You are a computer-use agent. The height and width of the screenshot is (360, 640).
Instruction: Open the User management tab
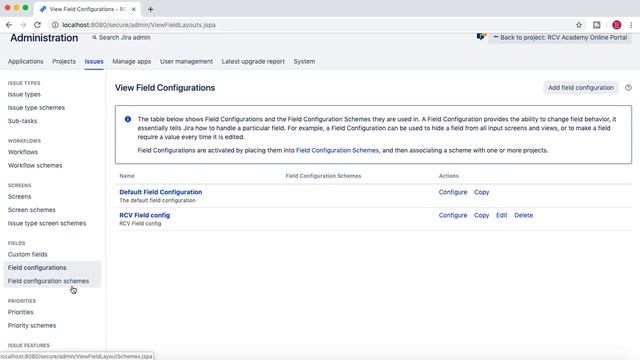(x=186, y=61)
